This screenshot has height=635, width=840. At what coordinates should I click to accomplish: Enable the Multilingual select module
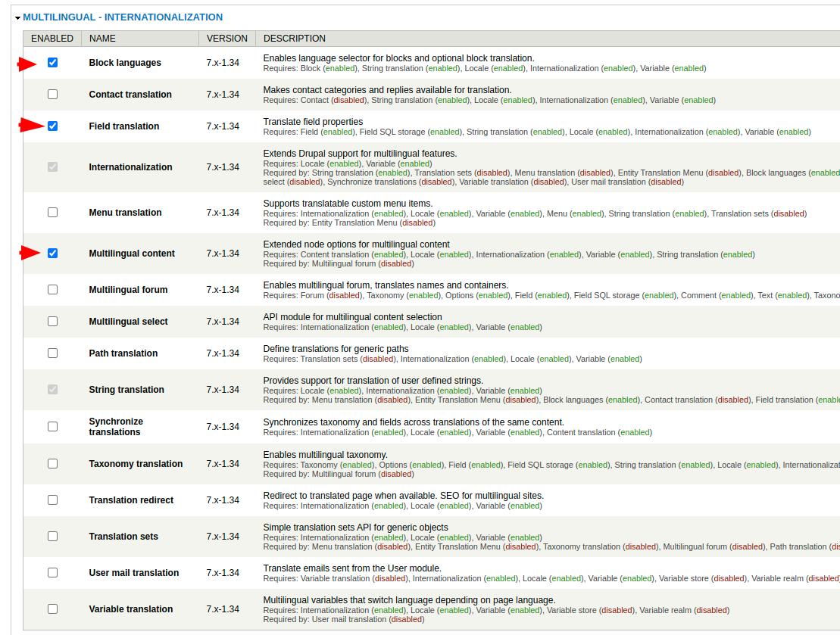pyautogui.click(x=52, y=322)
